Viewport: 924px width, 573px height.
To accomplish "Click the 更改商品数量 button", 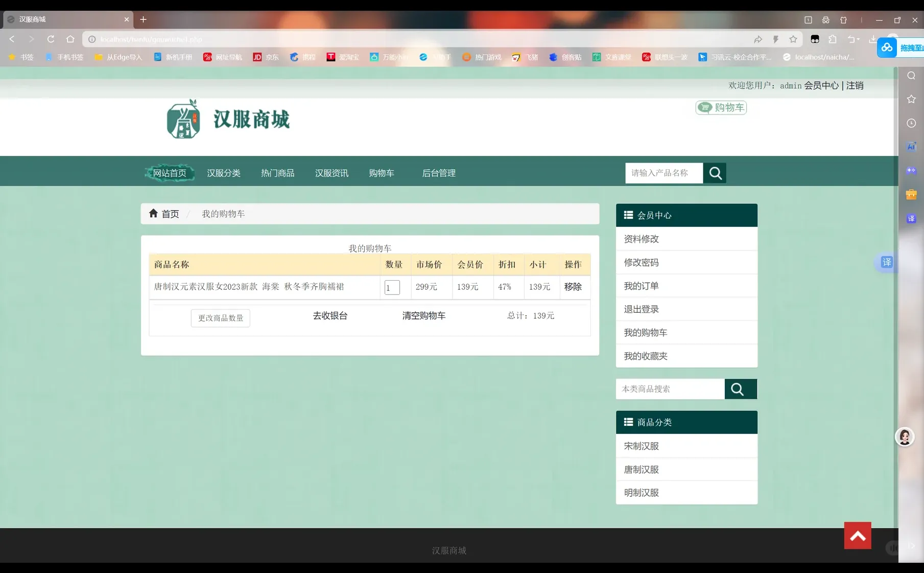I will [221, 318].
